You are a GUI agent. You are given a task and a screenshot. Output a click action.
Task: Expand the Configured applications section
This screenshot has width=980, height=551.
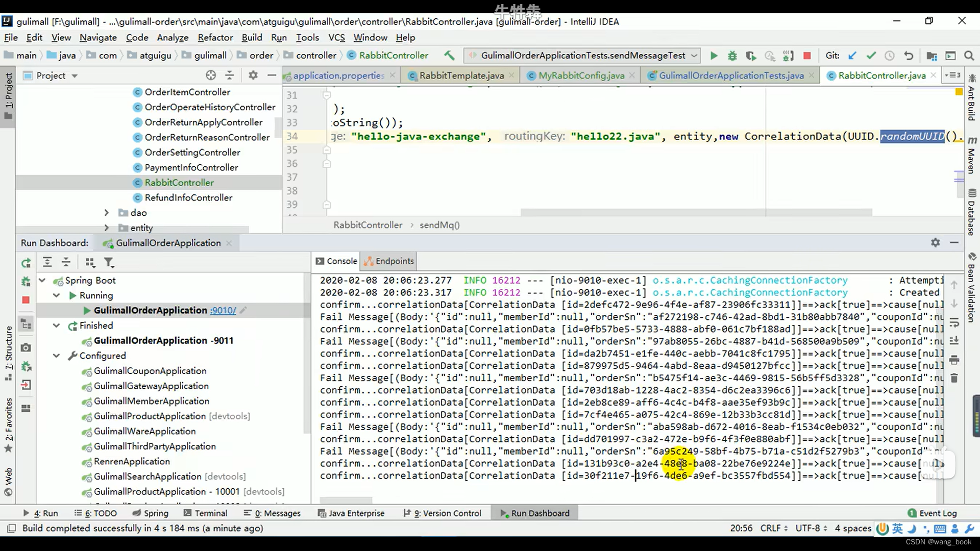click(57, 355)
